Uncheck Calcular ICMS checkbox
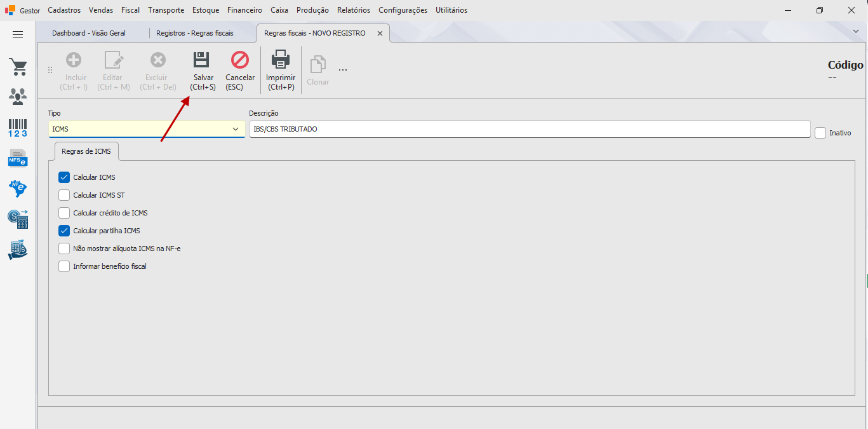 pos(64,177)
